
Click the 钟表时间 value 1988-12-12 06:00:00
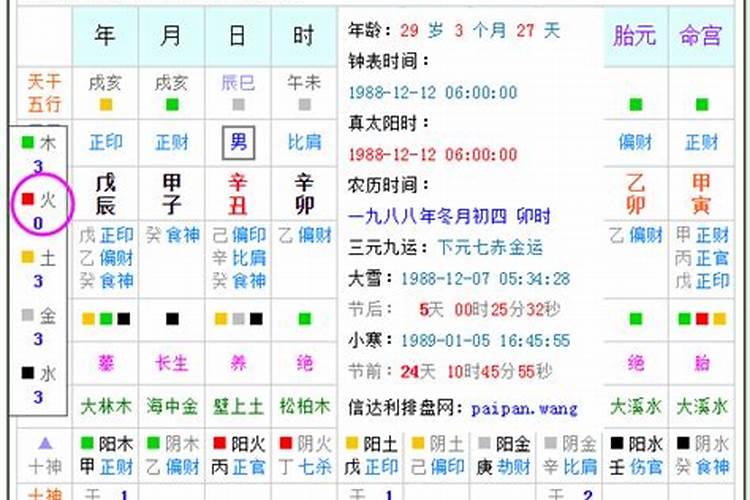pyautogui.click(x=433, y=92)
